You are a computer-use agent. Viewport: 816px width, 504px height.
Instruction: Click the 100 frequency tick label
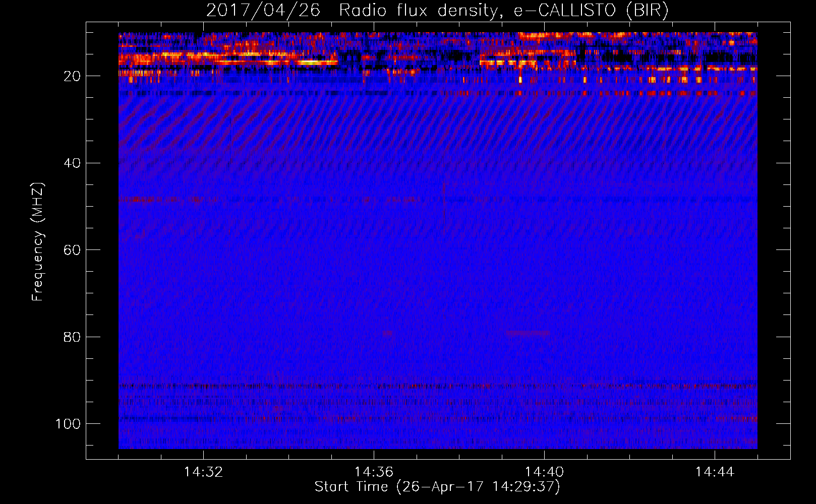[68, 424]
